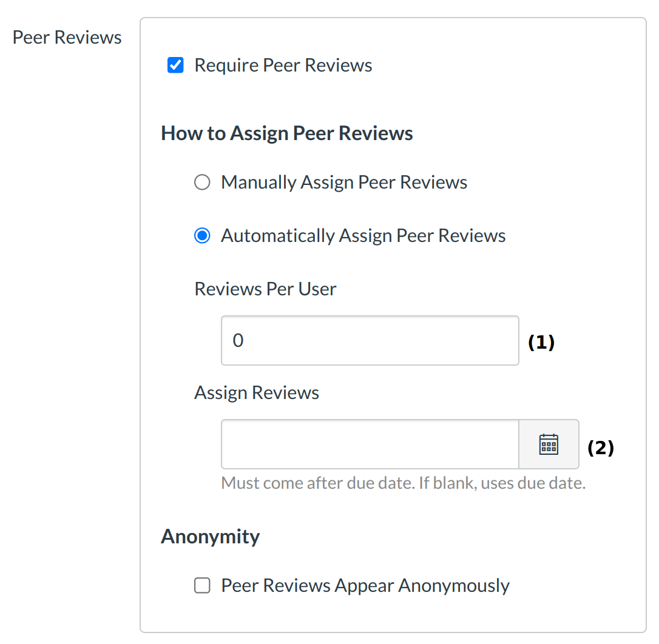Select the Manually Assign Peer Reviews radio button
The image size is (659, 644).
202,183
